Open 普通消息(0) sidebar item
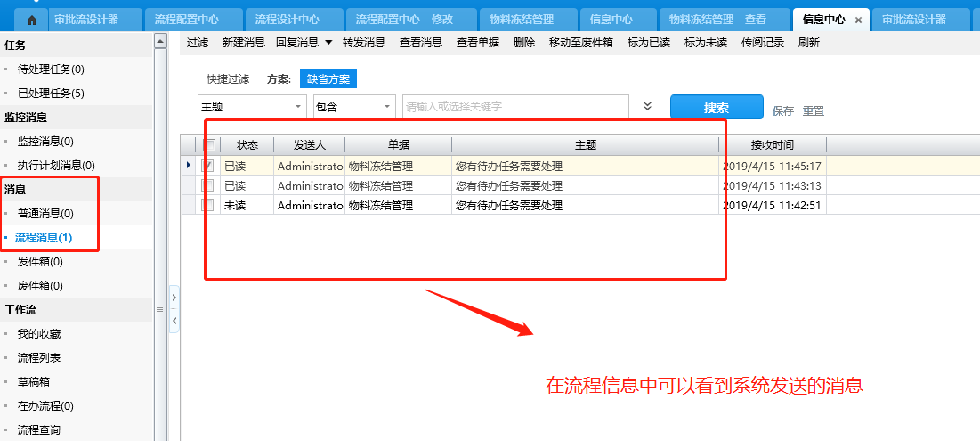 coord(45,213)
